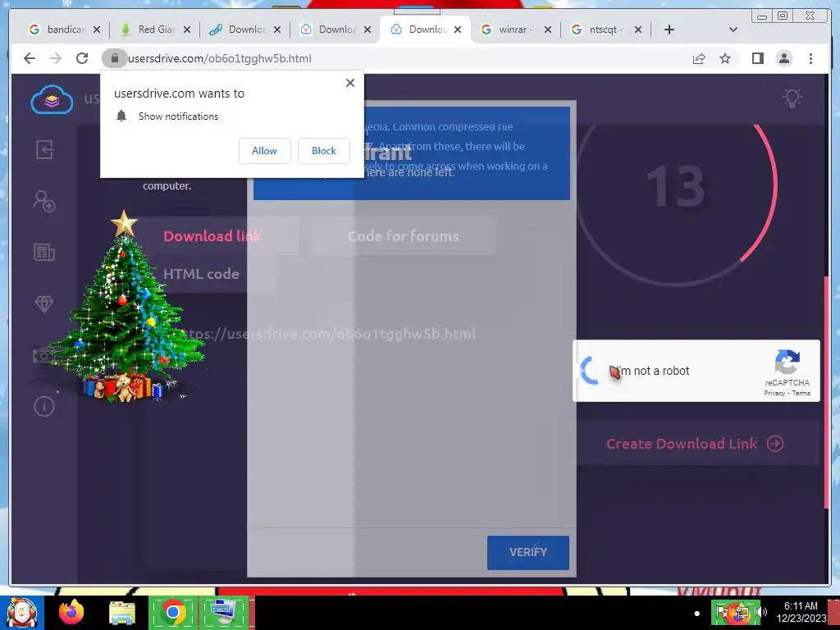Image resolution: width=840 pixels, height=630 pixels.
Task: Click the address bar URL
Action: [x=220, y=58]
